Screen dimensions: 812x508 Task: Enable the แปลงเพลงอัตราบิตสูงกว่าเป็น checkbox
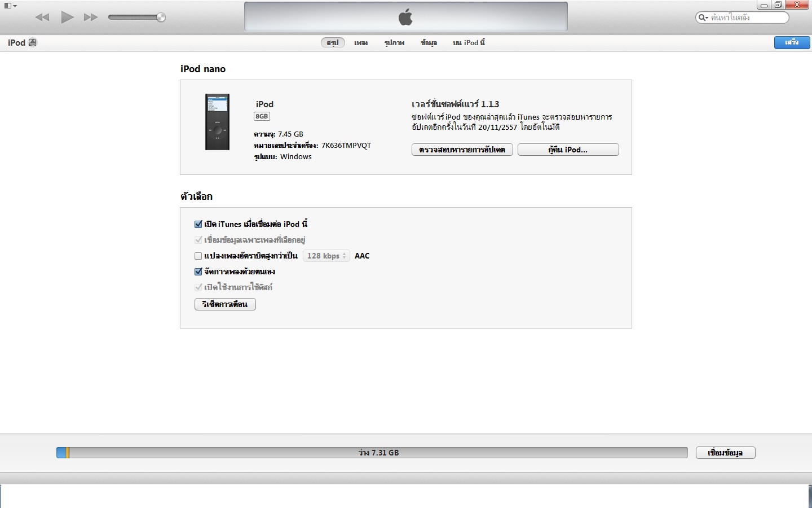coord(198,256)
